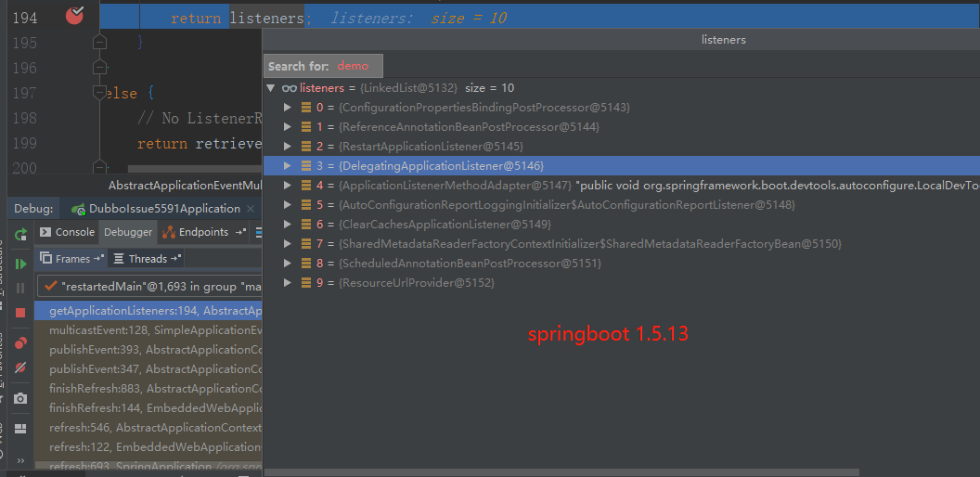Expand item 2 RestartApplicationListener

tap(288, 147)
